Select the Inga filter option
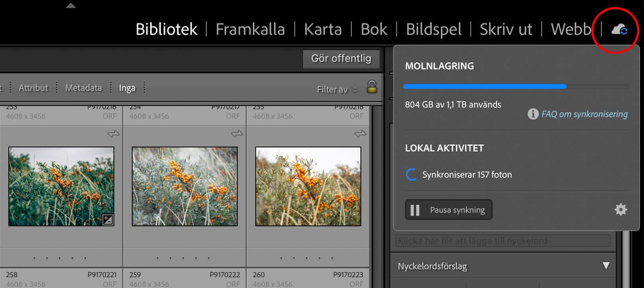This screenshot has width=644, height=288. pos(127,88)
